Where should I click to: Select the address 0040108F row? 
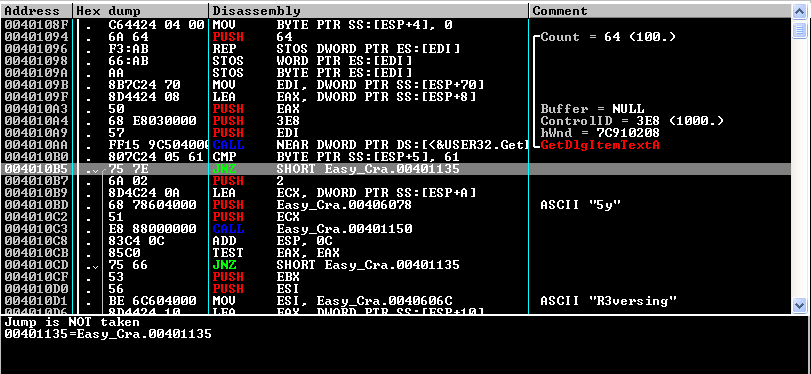click(x=396, y=25)
